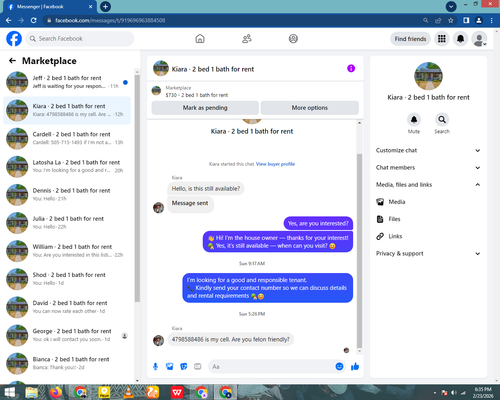Open a new browser tab
Viewport: 500px width, 400px height.
pyautogui.click(x=105, y=6)
